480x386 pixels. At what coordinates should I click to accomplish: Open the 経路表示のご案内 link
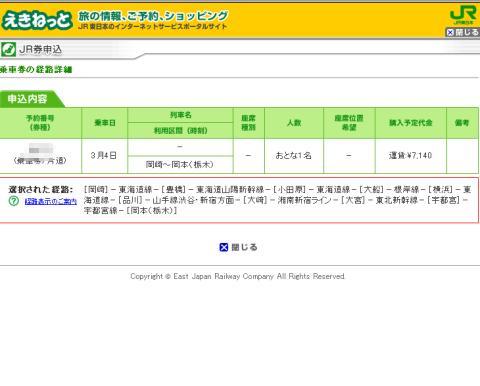click(51, 201)
